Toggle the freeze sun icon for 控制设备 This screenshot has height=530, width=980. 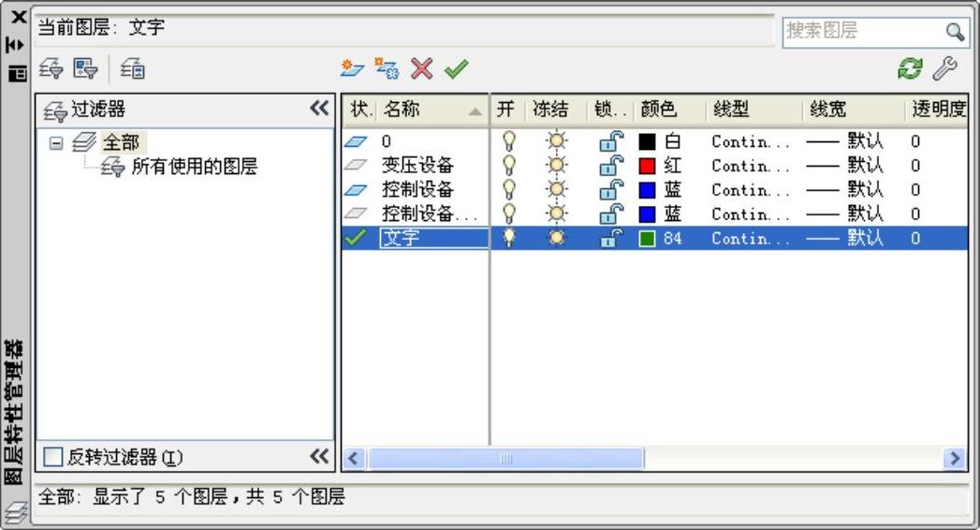click(557, 190)
